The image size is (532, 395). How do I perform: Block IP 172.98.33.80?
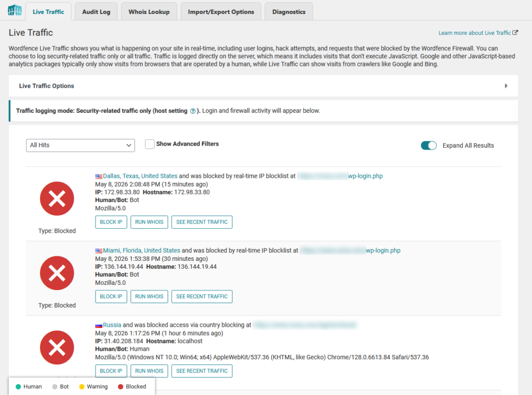point(111,222)
